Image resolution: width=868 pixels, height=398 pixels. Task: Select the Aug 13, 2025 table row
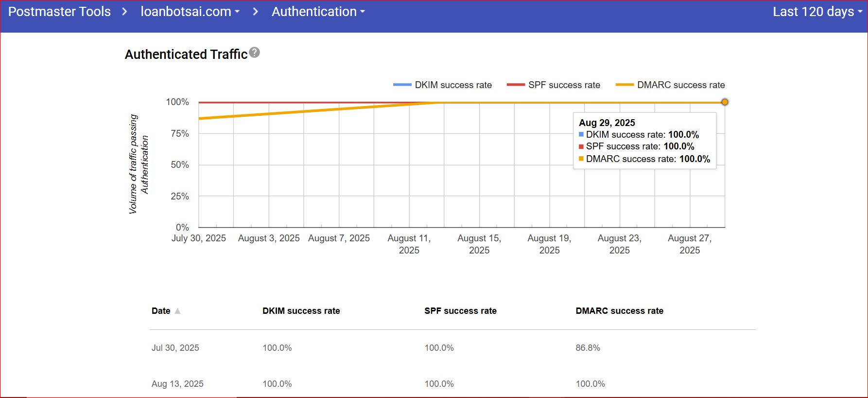pos(177,384)
